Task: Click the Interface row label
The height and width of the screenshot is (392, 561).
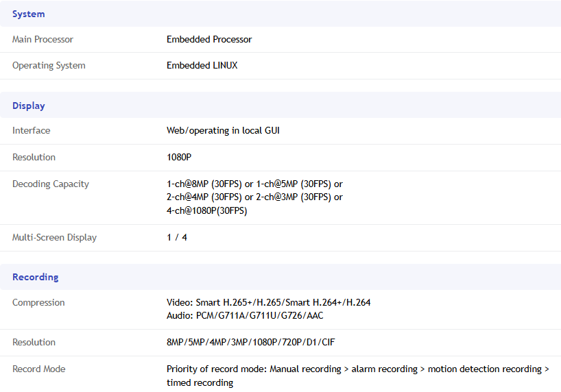Action: [31, 131]
